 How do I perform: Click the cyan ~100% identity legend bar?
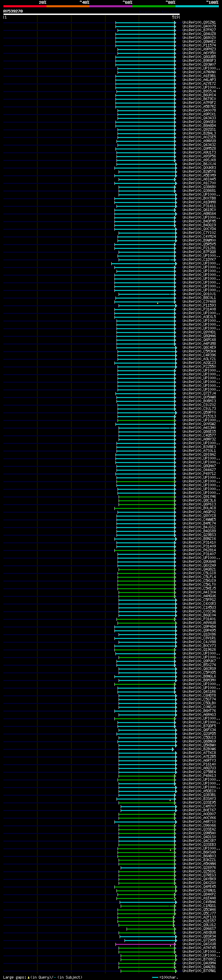click(197, 6)
